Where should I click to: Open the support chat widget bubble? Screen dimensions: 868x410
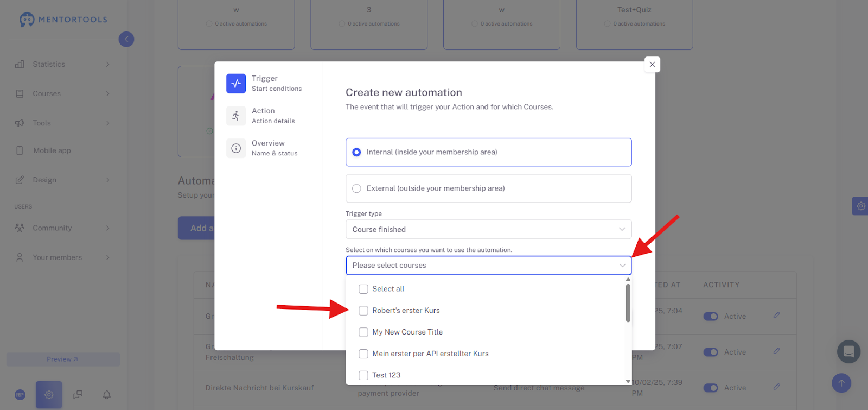click(x=849, y=351)
